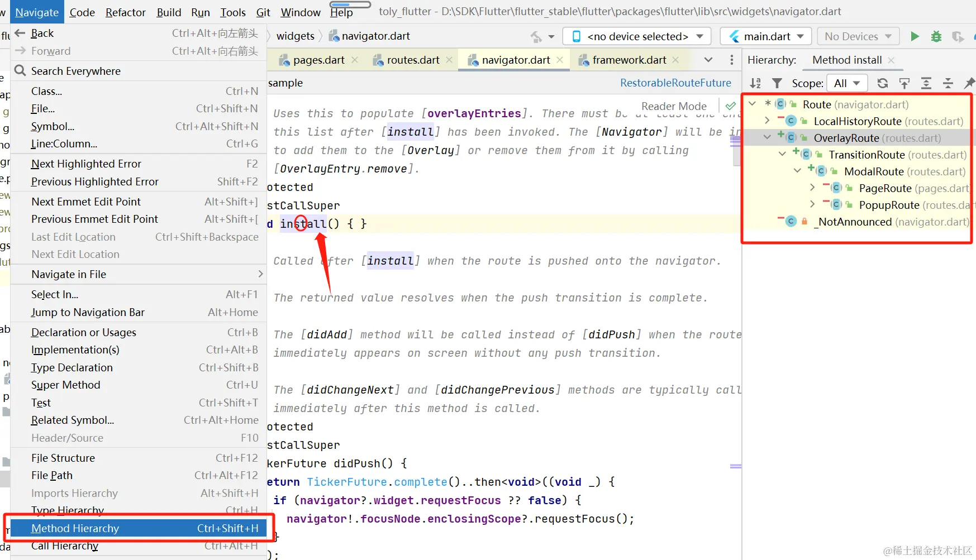The image size is (976, 560).
Task: Click the build hammer icon
Action: (x=536, y=37)
